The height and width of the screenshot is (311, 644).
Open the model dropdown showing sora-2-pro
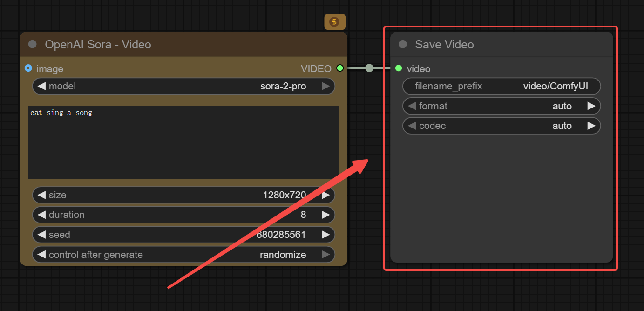tap(183, 86)
